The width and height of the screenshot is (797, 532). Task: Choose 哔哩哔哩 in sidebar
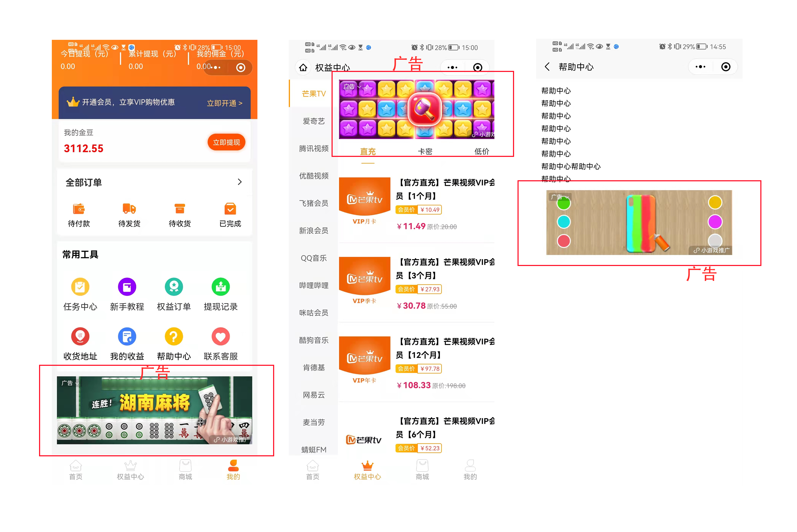(x=314, y=285)
